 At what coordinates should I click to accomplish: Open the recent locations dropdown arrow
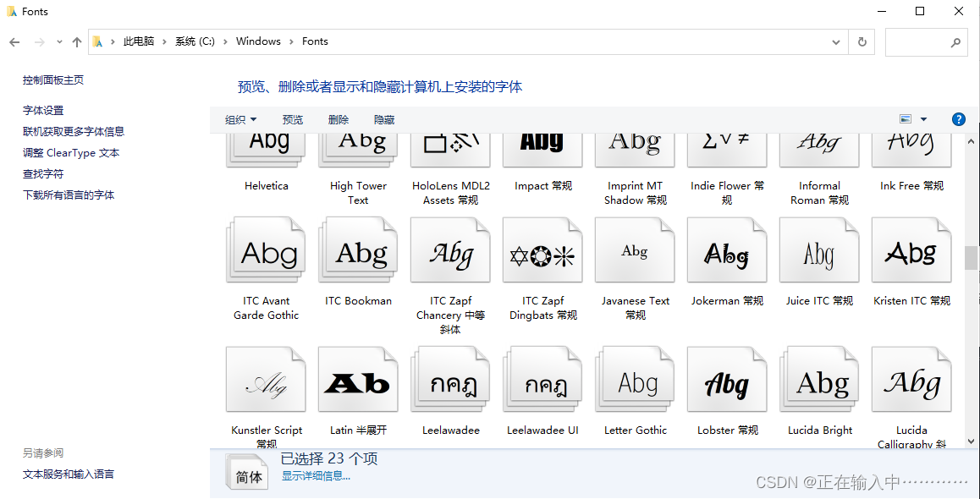coord(59,41)
